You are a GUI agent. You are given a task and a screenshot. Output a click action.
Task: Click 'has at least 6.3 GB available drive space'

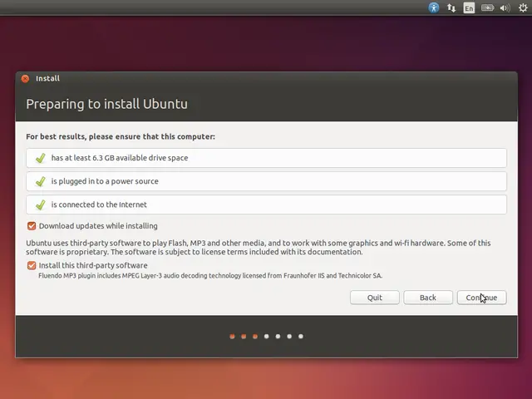tap(120, 158)
